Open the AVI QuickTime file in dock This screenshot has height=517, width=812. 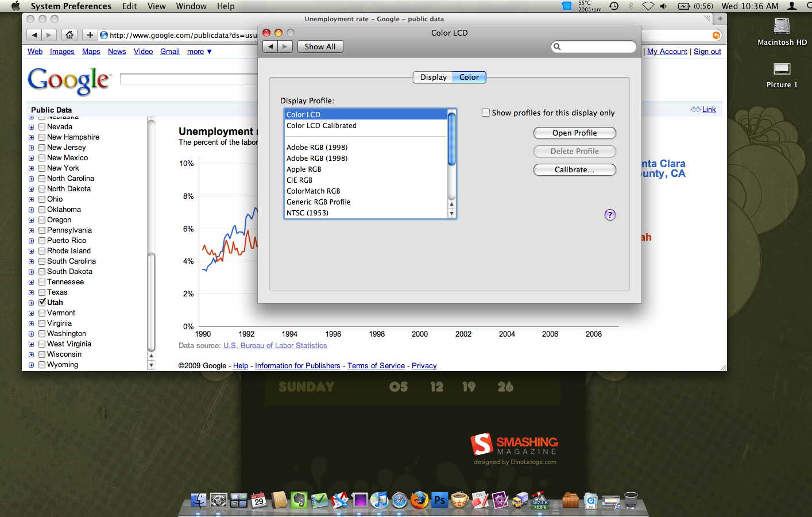(x=590, y=500)
